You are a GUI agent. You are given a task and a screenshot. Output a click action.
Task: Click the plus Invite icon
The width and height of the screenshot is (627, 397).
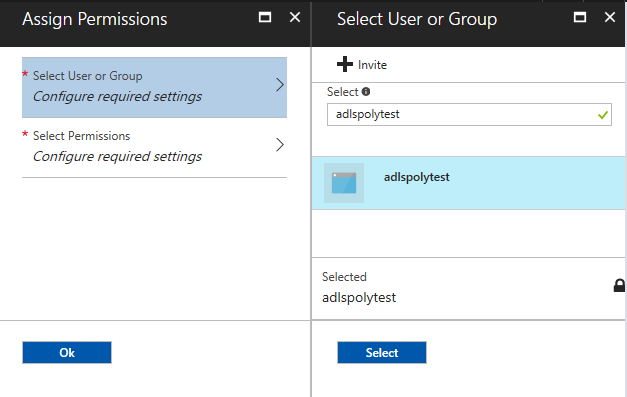(345, 64)
